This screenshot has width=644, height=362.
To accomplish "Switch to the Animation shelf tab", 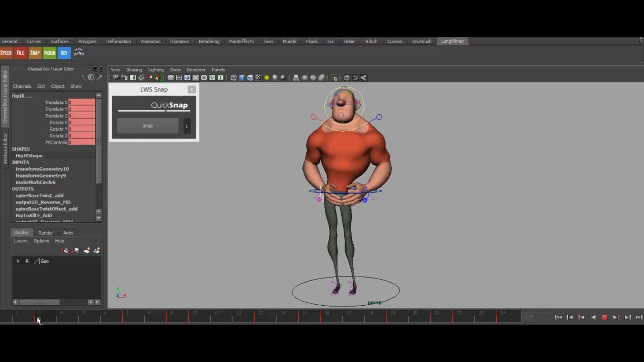I will (x=151, y=42).
